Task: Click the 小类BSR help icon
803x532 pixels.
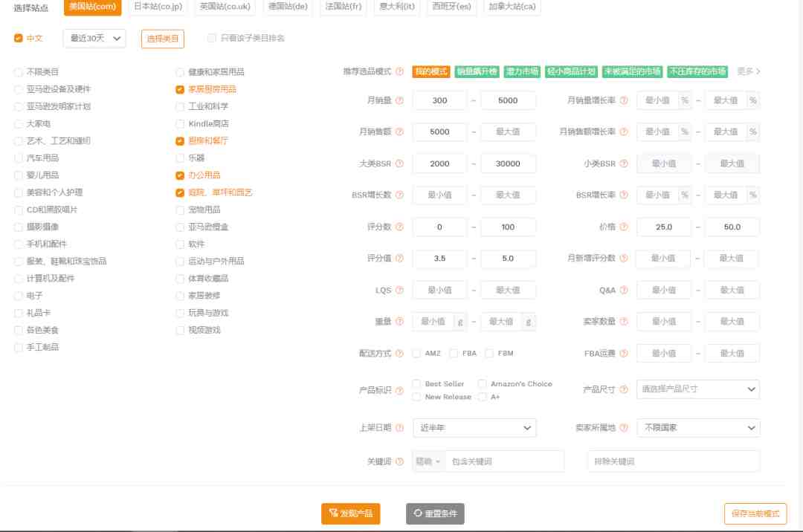Action: [624, 163]
